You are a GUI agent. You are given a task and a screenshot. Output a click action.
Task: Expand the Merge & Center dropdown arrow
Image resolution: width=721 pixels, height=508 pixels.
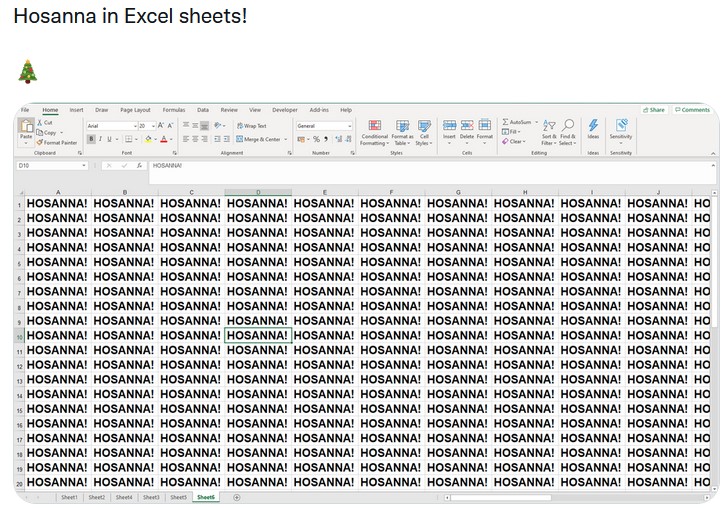[286, 139]
